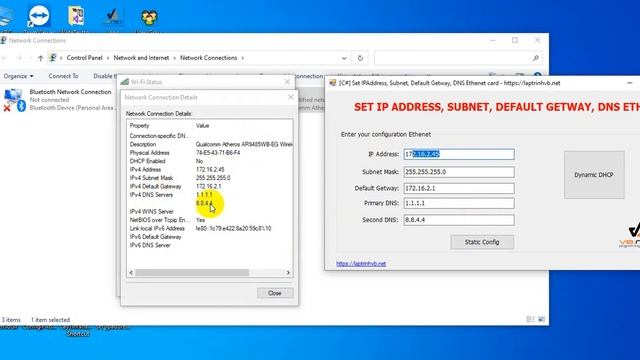Click the Subnet Mask input field
The image size is (640, 360).
[x=459, y=172]
